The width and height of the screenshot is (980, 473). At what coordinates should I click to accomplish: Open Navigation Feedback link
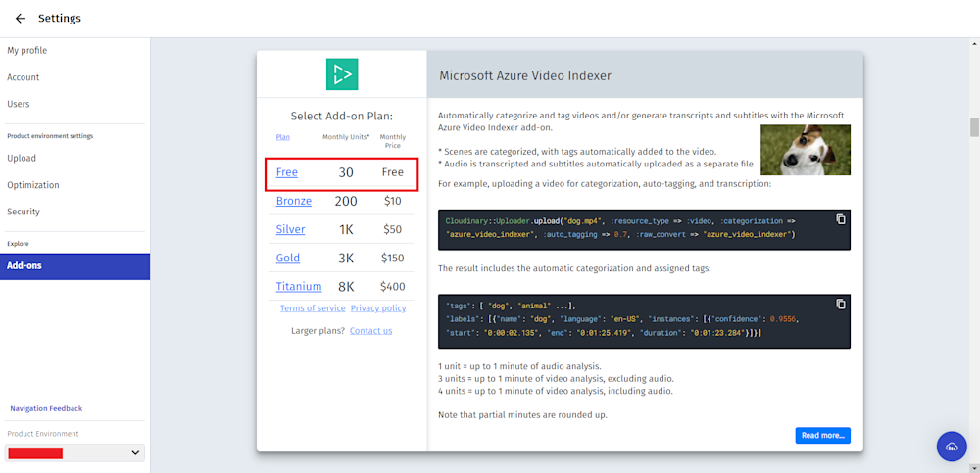(x=46, y=408)
